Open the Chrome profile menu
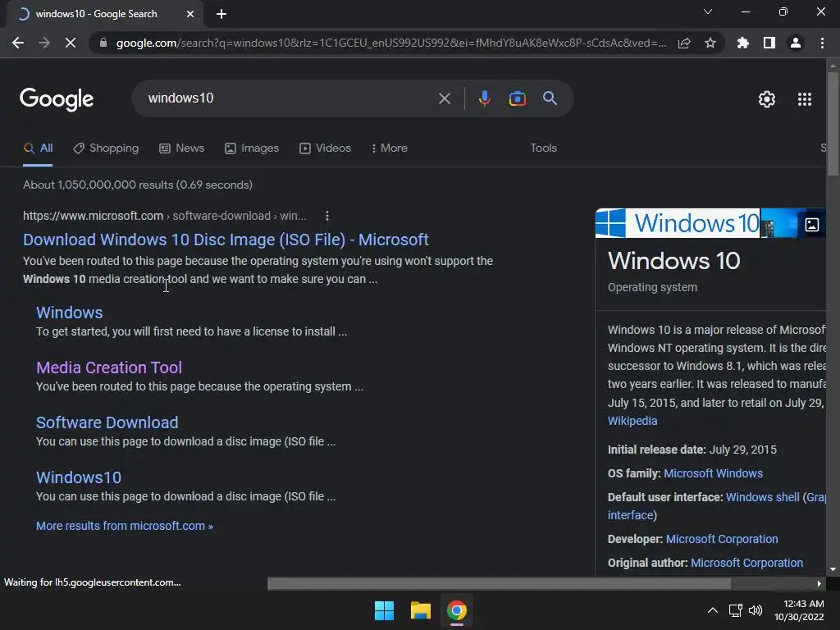 [796, 43]
